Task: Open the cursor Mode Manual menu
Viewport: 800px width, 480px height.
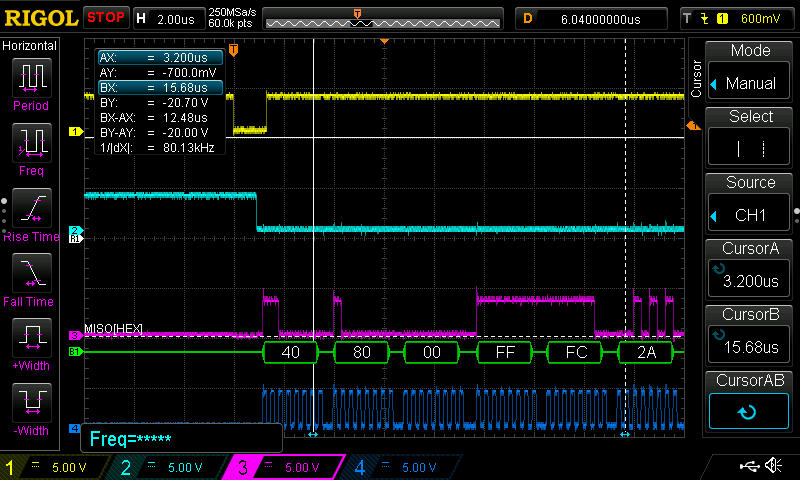Action: pos(749,83)
